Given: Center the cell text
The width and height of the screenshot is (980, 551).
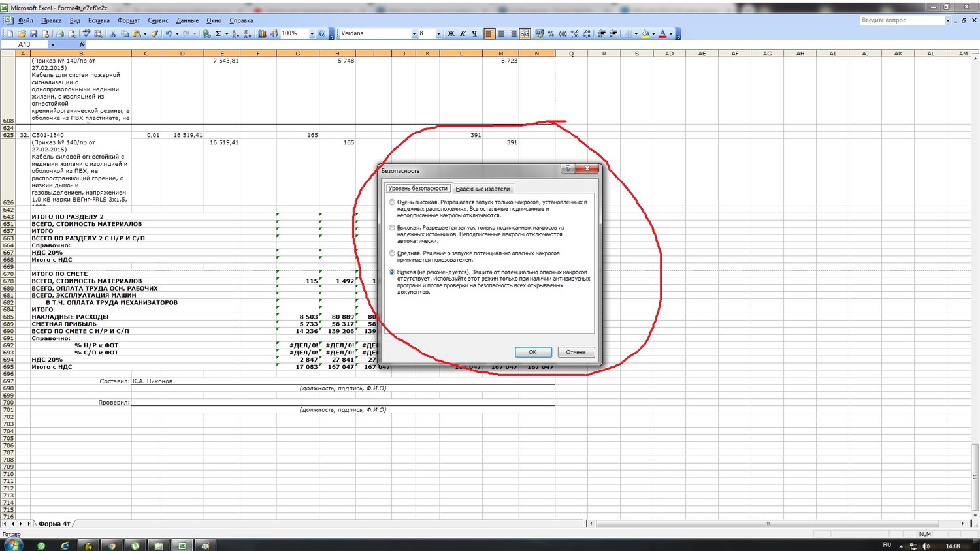Looking at the screenshot, I should click(x=501, y=33).
